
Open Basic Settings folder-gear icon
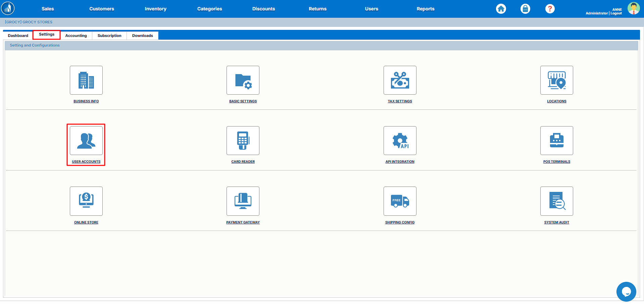(243, 80)
